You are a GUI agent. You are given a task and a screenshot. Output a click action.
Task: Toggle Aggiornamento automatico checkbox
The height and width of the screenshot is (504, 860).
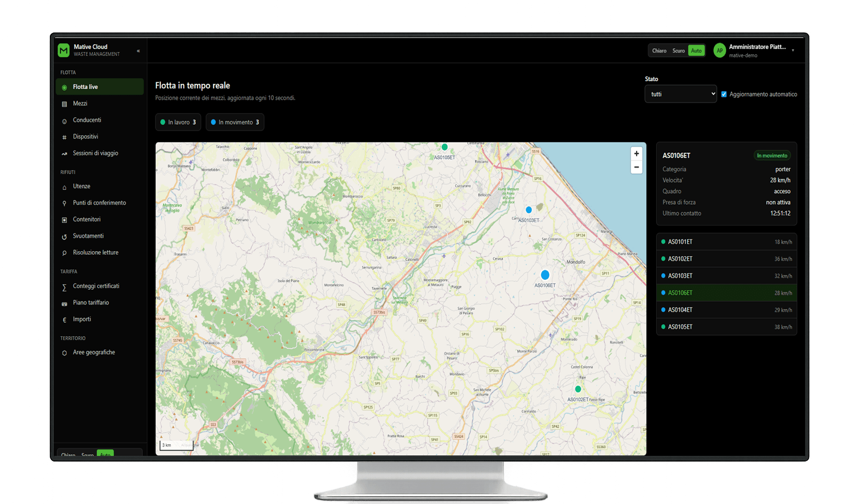point(724,94)
